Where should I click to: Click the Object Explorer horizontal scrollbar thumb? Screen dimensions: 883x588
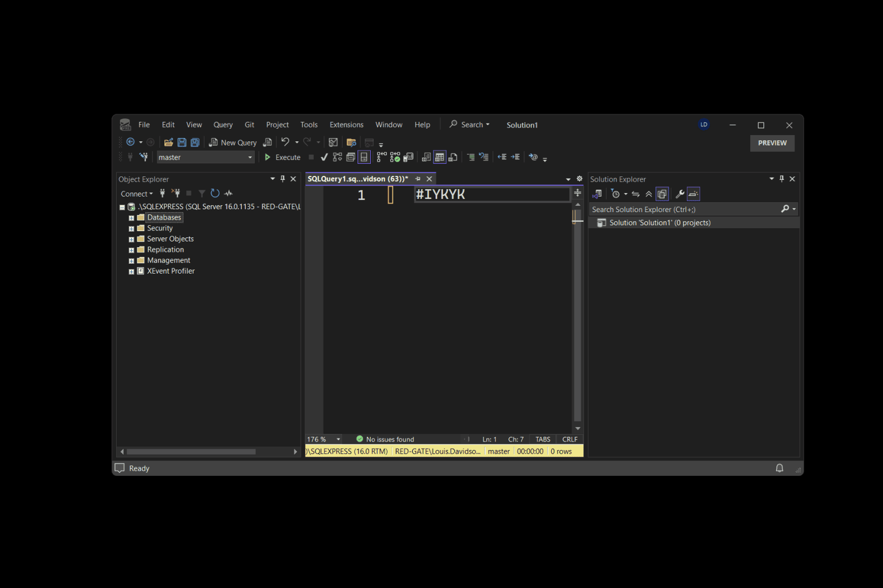(x=191, y=452)
